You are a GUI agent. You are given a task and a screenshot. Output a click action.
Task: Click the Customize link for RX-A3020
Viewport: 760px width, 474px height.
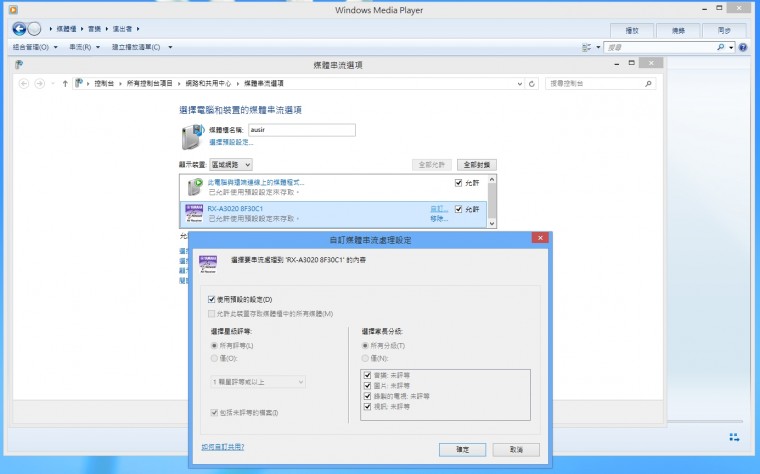pos(439,209)
